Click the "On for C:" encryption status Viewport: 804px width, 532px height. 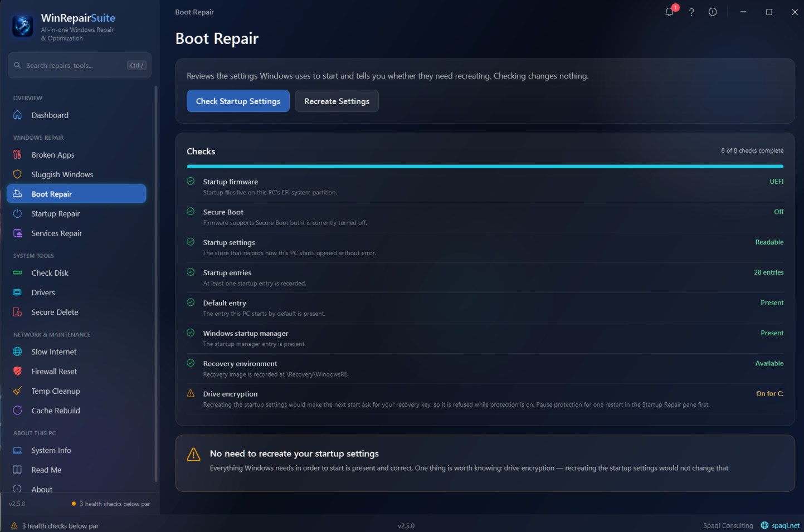click(x=769, y=393)
